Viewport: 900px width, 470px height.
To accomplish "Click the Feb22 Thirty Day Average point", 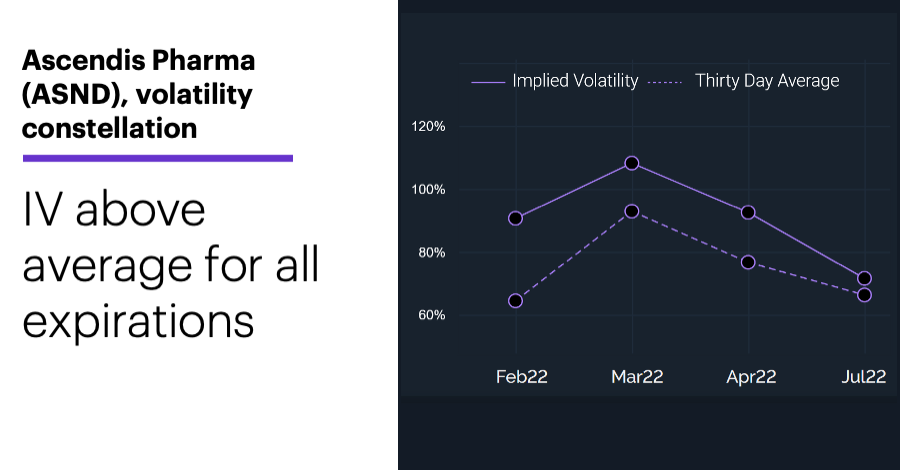I will tap(515, 301).
